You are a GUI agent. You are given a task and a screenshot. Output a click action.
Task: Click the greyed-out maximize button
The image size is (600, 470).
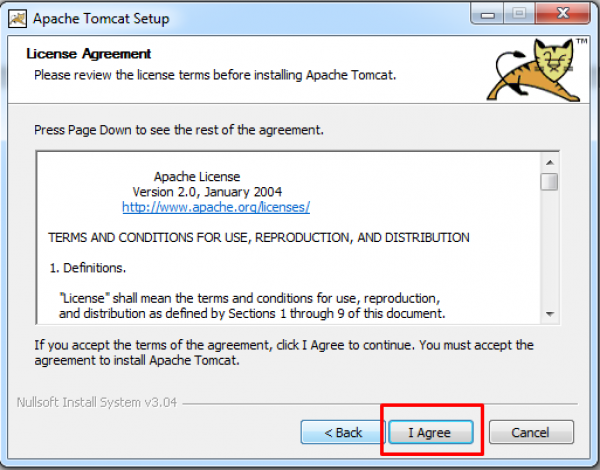point(519,14)
